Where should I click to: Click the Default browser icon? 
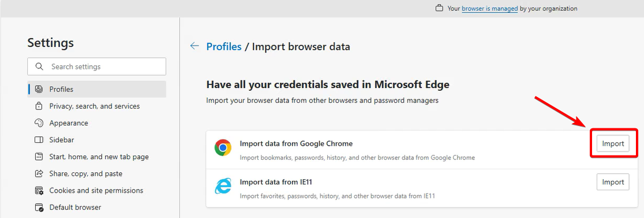39,208
